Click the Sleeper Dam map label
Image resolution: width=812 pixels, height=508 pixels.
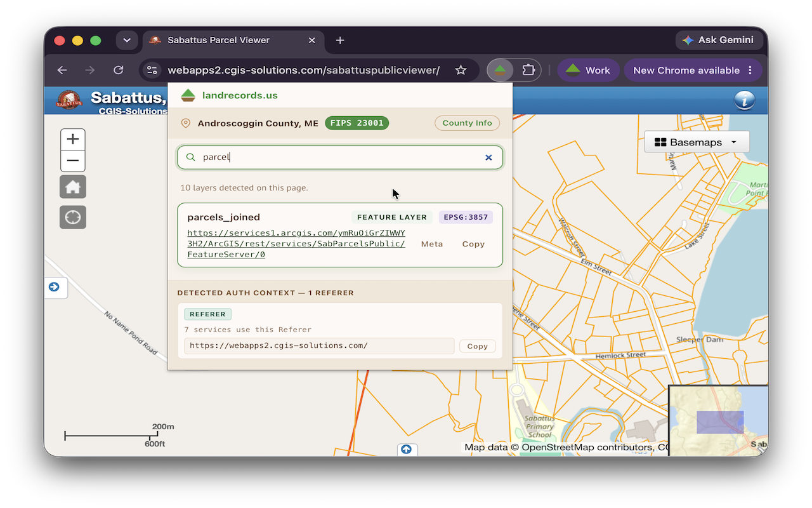click(x=700, y=340)
